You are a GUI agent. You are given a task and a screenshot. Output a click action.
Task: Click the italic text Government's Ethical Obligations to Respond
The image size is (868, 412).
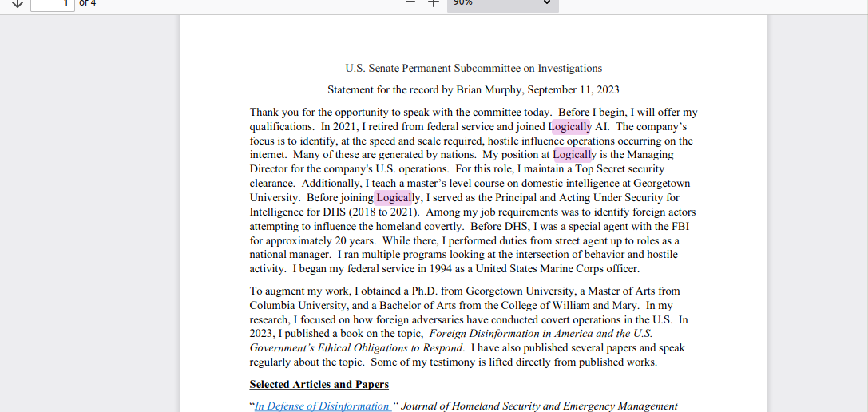click(356, 348)
